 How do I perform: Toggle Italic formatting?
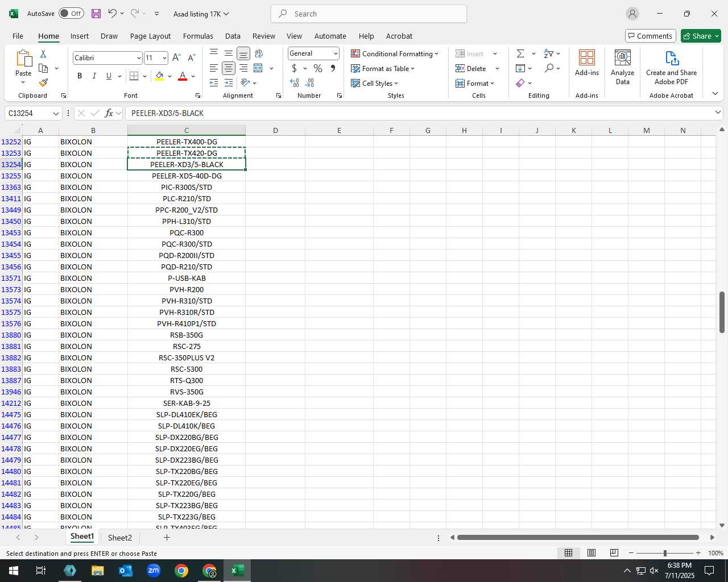click(94, 76)
